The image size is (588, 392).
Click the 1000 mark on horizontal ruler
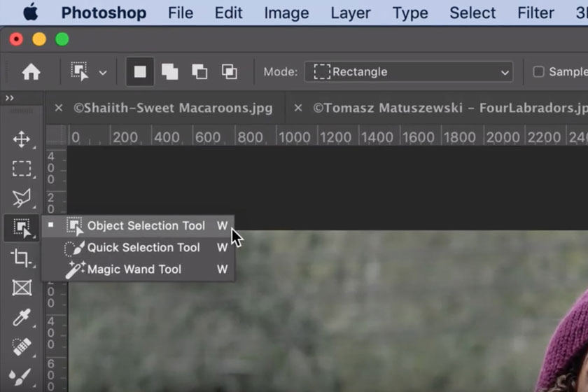tap(295, 137)
